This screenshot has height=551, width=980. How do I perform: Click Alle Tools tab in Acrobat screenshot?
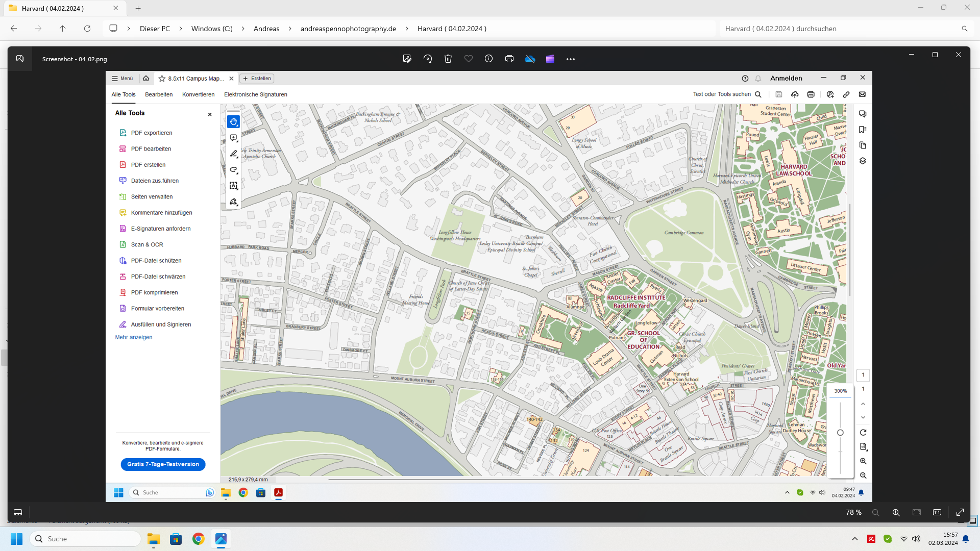pos(124,94)
